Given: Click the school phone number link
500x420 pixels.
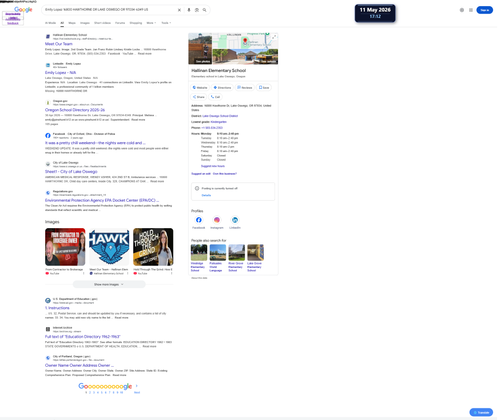Looking at the screenshot, I should (212, 128).
